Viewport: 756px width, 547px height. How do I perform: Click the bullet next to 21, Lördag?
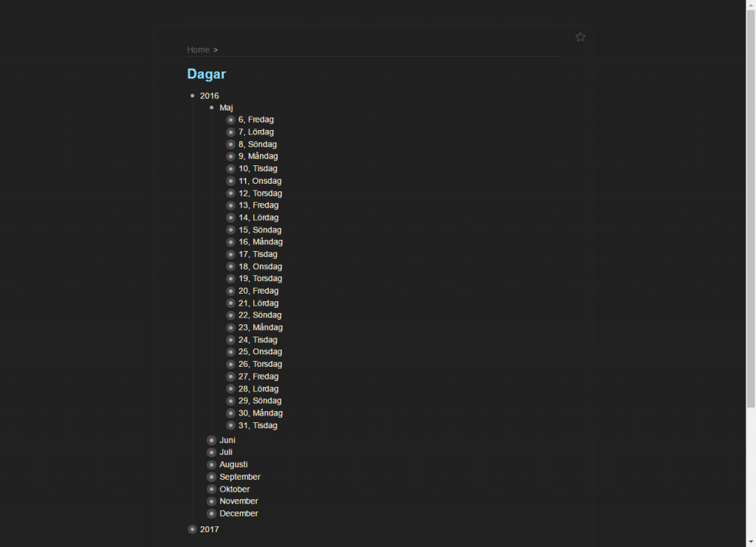click(x=231, y=303)
